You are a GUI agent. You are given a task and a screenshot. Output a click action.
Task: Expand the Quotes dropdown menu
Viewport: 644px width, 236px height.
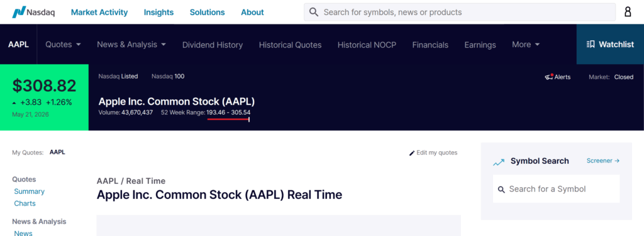[63, 44]
